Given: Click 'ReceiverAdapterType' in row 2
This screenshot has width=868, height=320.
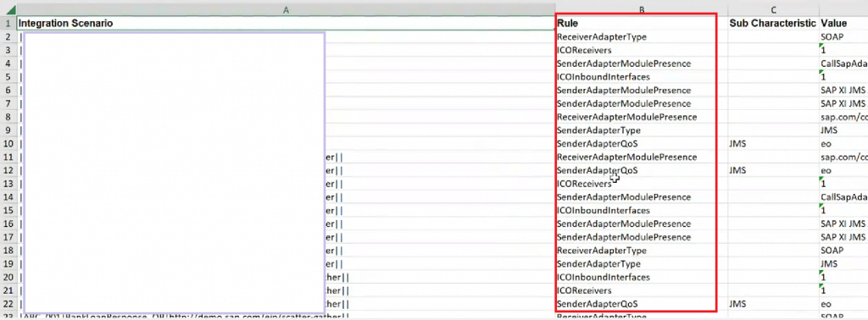Looking at the screenshot, I should coord(602,37).
